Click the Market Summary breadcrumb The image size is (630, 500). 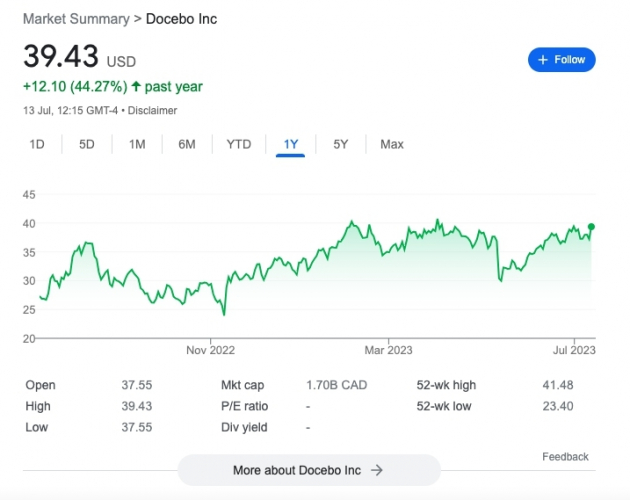click(76, 19)
